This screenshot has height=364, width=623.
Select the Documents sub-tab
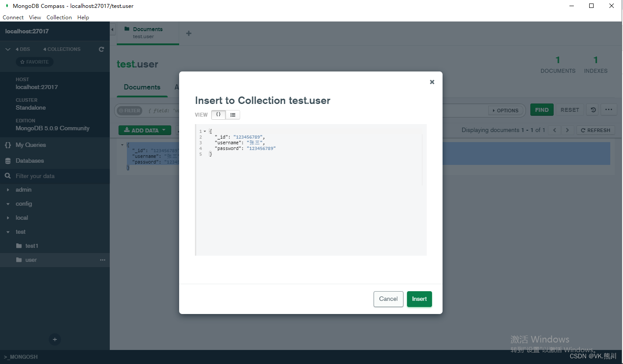tap(142, 87)
